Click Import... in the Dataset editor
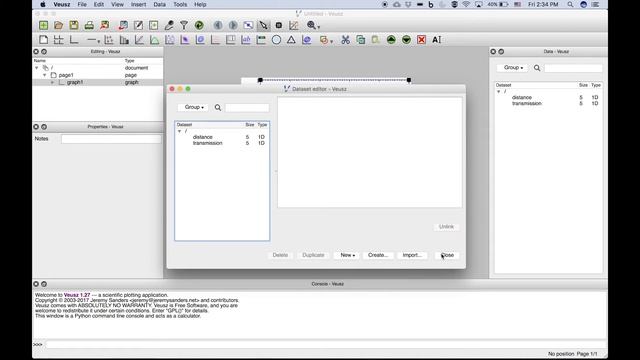The image size is (640, 360). tap(412, 255)
